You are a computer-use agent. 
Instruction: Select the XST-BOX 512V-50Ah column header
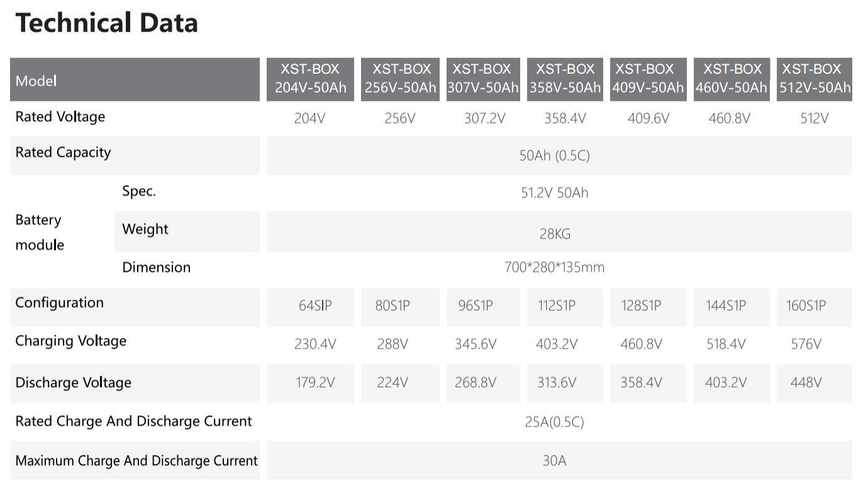[x=815, y=79]
